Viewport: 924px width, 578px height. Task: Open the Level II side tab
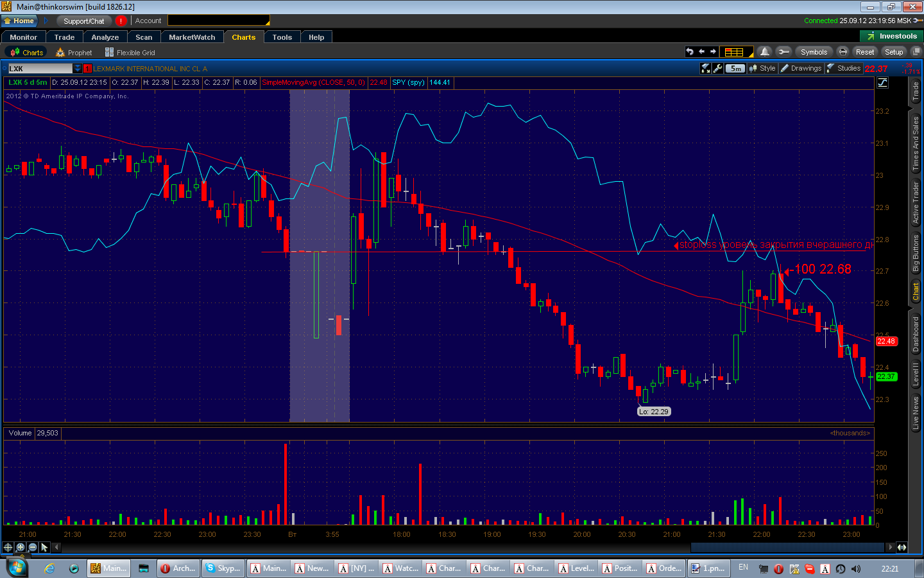click(916, 374)
